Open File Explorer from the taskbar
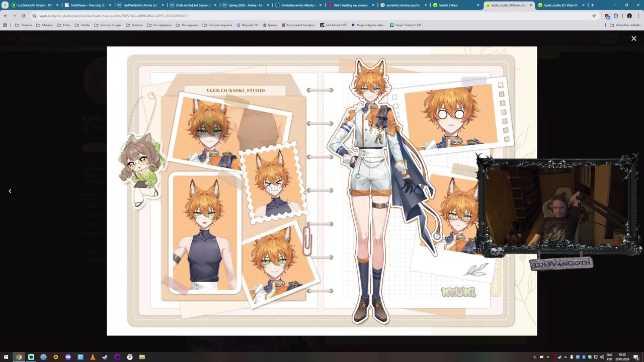 coord(142,357)
